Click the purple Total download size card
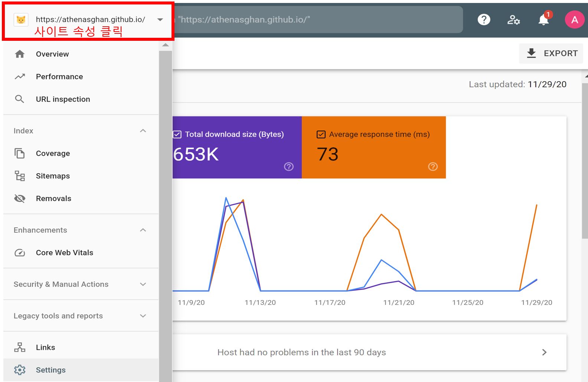The height and width of the screenshot is (382, 588). pyautogui.click(x=237, y=148)
